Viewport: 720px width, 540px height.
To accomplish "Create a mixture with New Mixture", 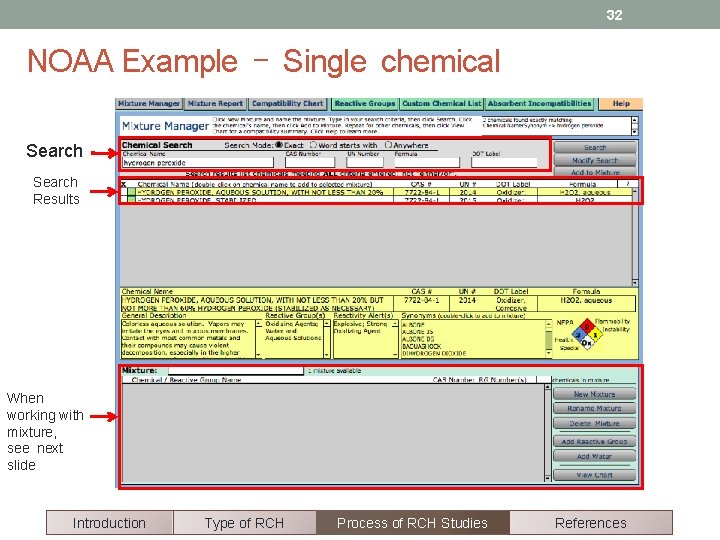I will pyautogui.click(x=595, y=394).
